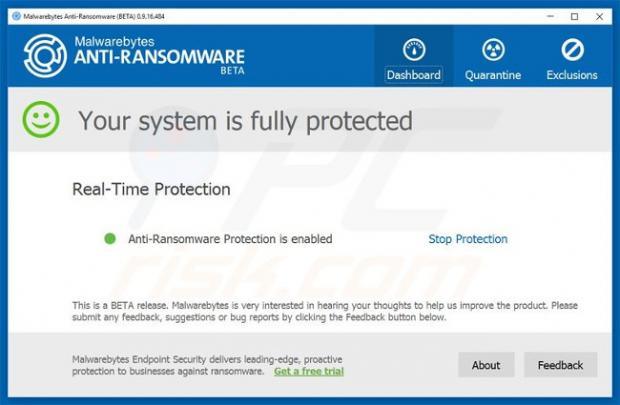Open the Quarantine tab label
Image resolution: width=620 pixels, height=405 pixels.
pos(492,75)
